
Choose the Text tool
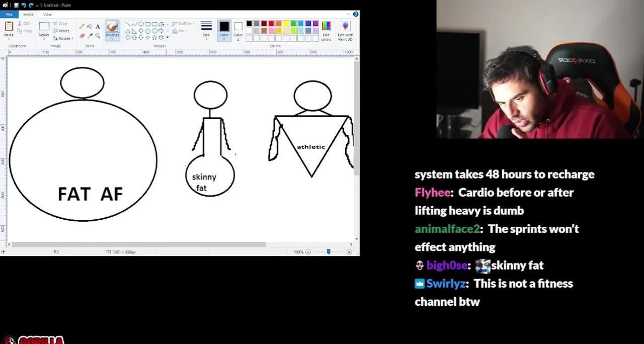98,26
